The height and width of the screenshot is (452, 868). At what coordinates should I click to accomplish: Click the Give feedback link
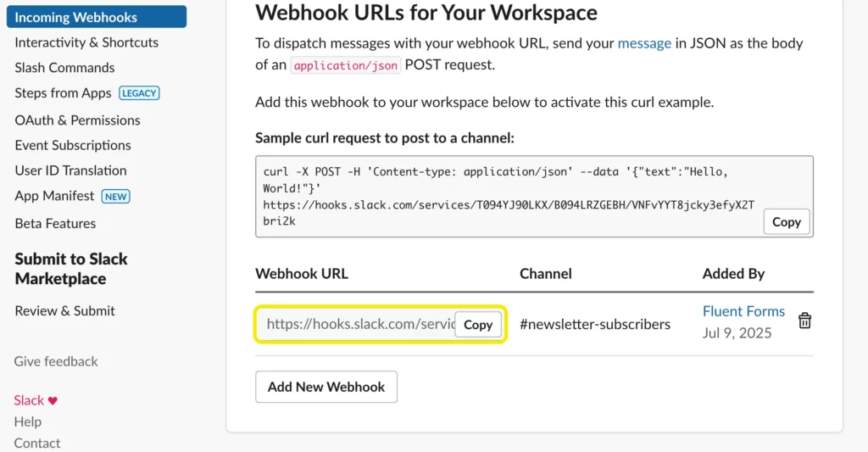tap(56, 361)
